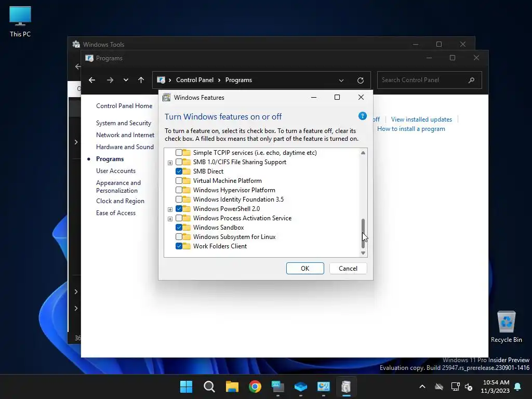Open recent locations dropdown chevron
The image size is (532, 399).
point(126,80)
